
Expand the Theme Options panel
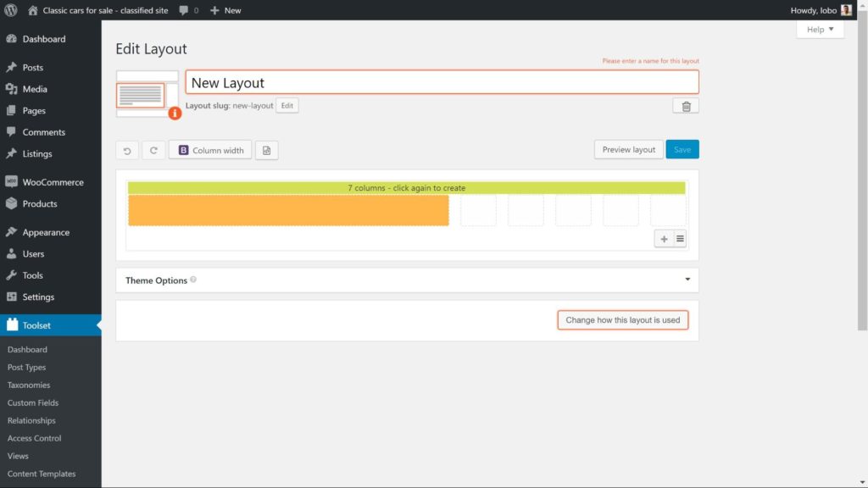(x=686, y=280)
